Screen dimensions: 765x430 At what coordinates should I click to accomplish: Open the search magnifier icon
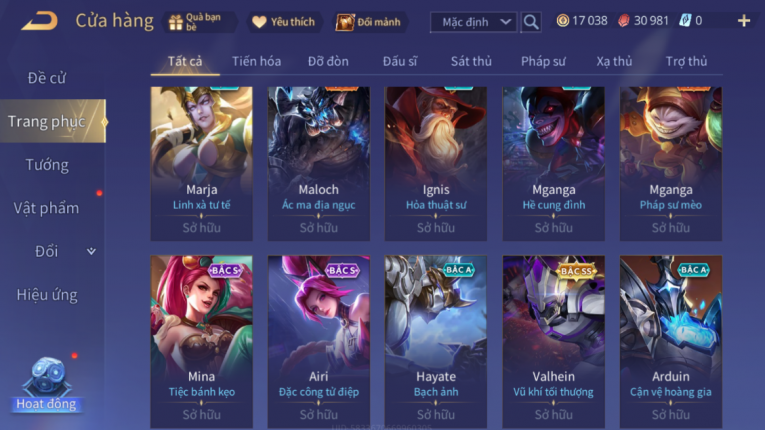(x=531, y=22)
